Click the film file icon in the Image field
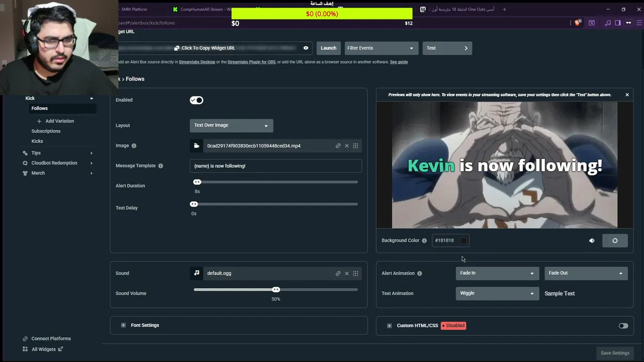644x362 pixels. click(x=196, y=146)
